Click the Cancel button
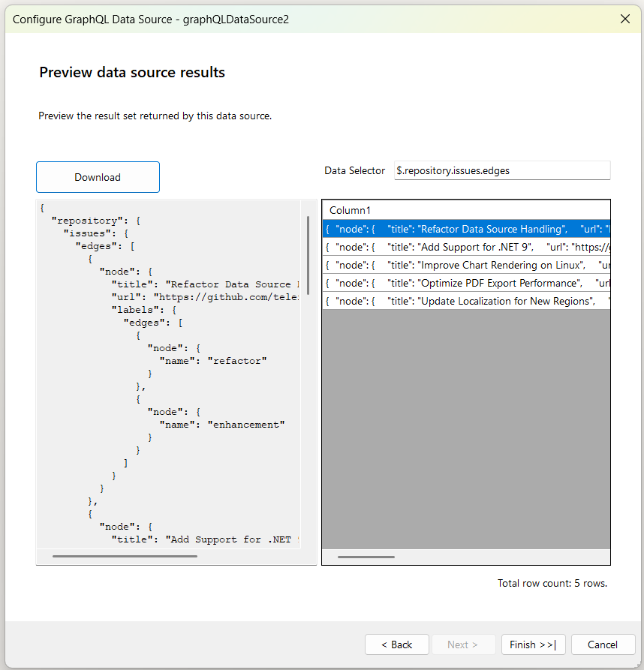The width and height of the screenshot is (644, 670). 603,644
